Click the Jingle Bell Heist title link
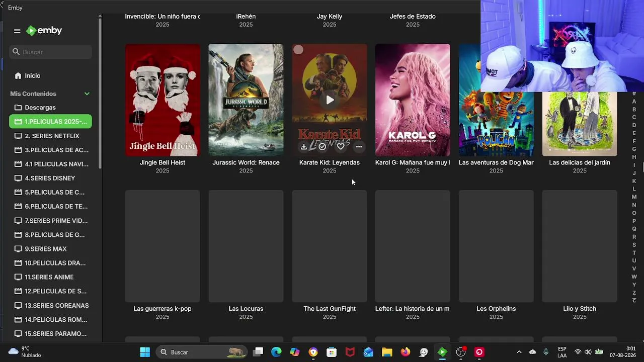Viewport: 644px width, 362px height. [x=163, y=162]
